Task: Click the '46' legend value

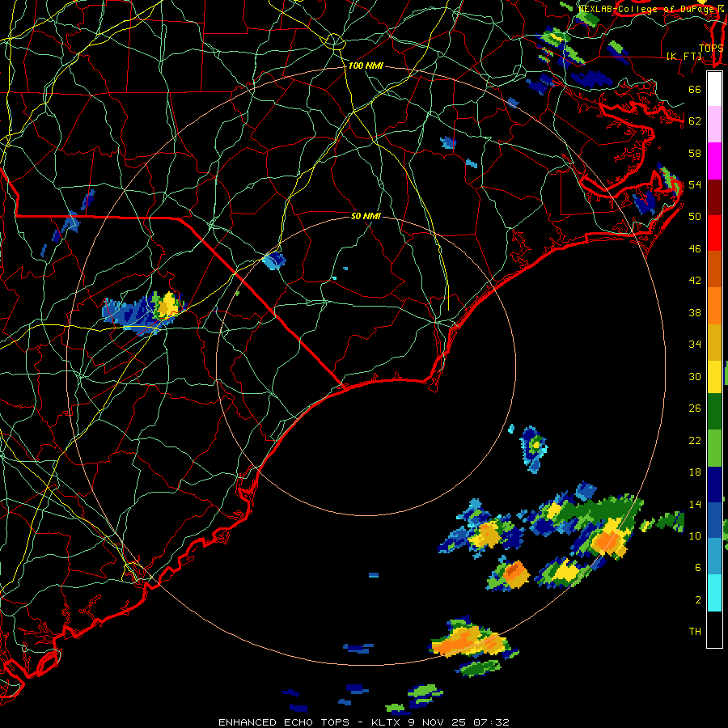Action: [x=695, y=249]
